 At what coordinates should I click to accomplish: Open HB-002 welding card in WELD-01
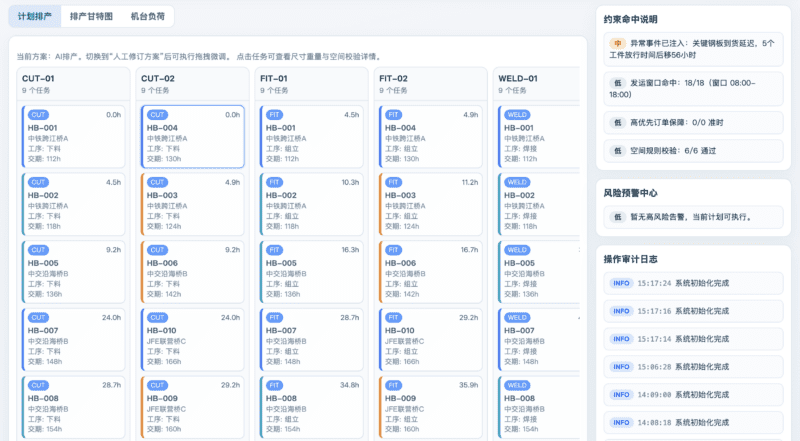click(539, 204)
